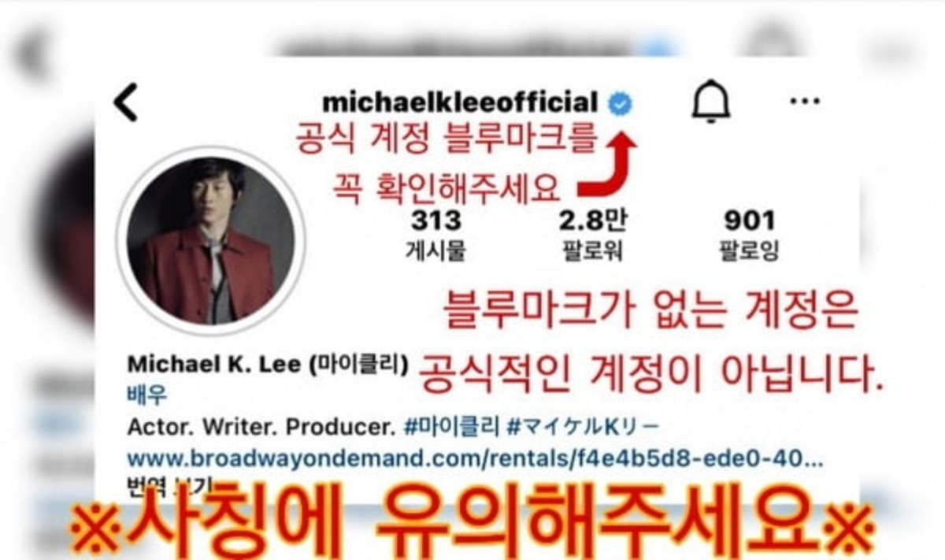Tap the notification bell icon
This screenshot has height=560, width=945.
[x=711, y=102]
